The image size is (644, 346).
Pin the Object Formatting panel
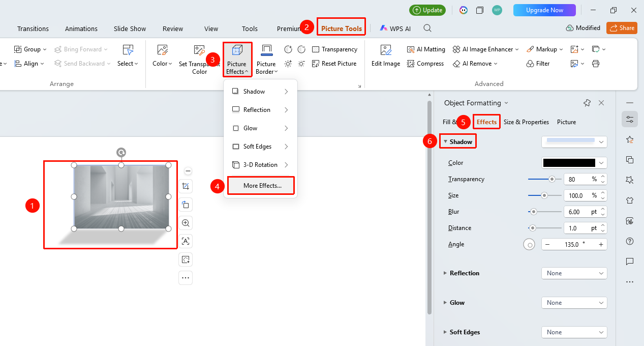tap(587, 103)
